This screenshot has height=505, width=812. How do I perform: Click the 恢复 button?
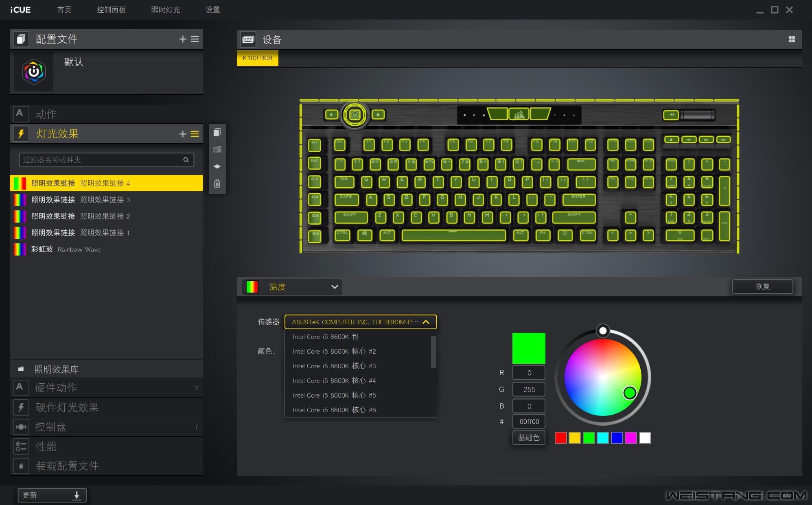(763, 286)
